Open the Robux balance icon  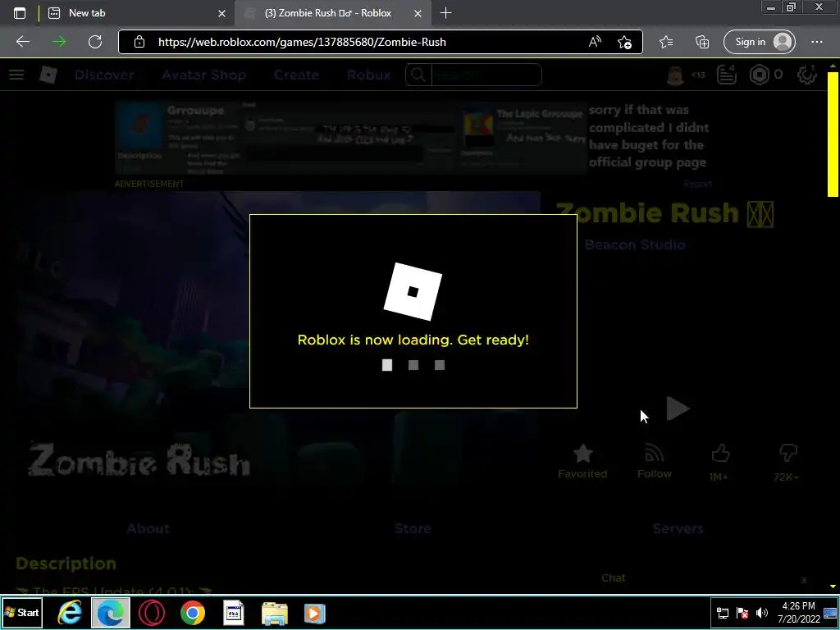pyautogui.click(x=760, y=75)
